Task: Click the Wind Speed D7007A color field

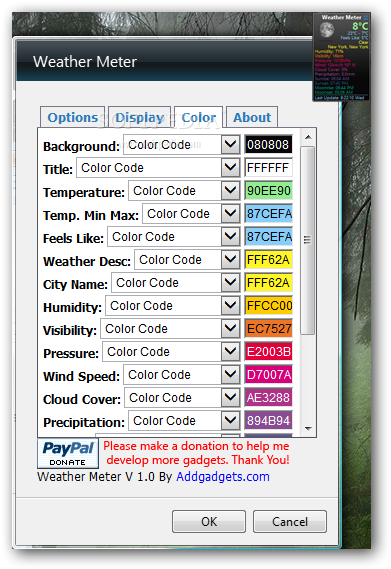Action: 268,375
